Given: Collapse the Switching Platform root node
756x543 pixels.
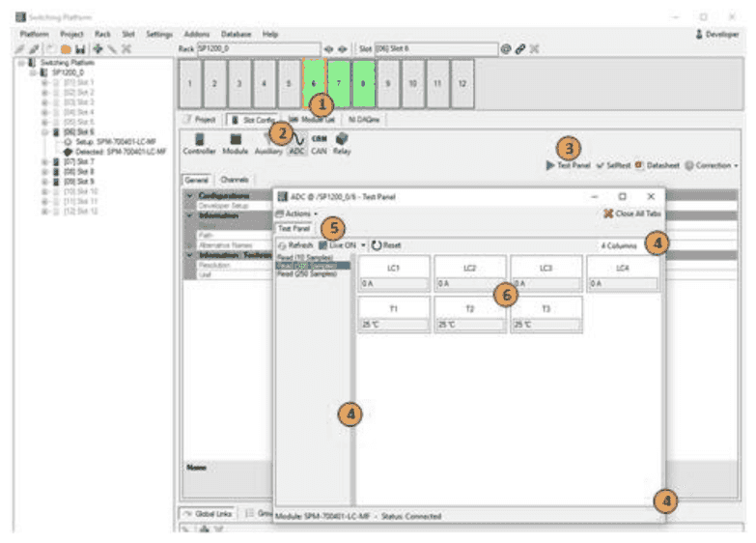Looking at the screenshot, I should [21, 63].
